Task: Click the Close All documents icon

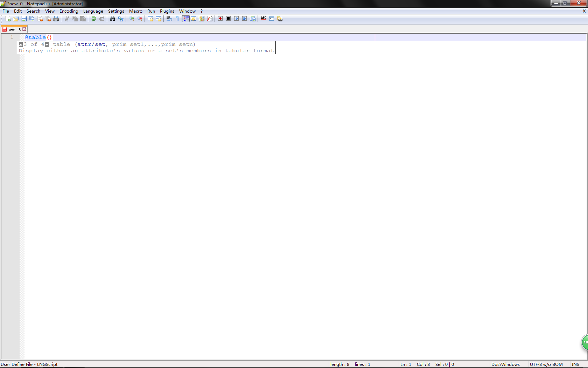Action: click(48, 19)
